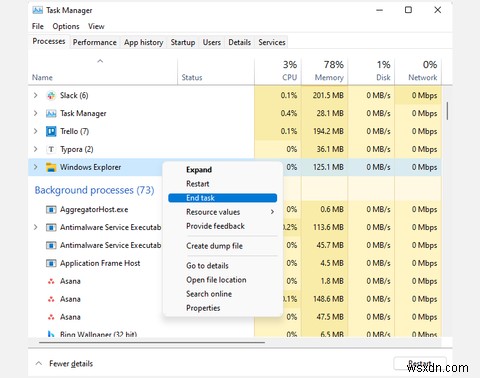Click the vertical scrollbar thumb
Image resolution: width=480 pixels, height=378 pixels.
pos(447,111)
